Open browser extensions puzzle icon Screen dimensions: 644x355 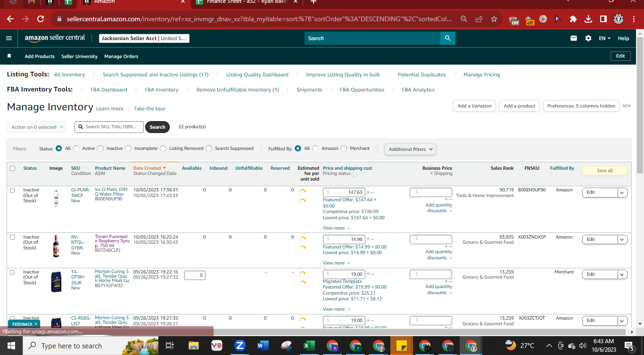[573, 19]
